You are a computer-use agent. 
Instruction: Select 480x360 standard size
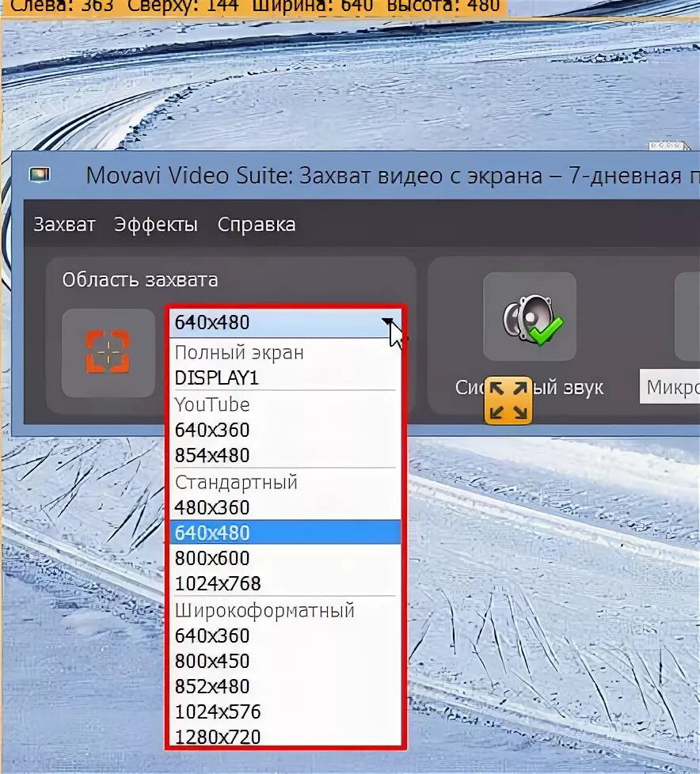pos(286,507)
